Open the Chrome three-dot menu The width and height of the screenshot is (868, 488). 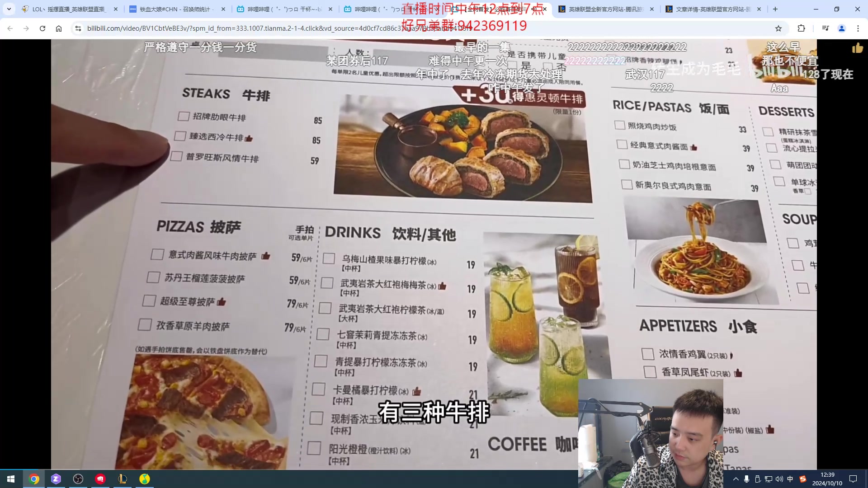(858, 28)
